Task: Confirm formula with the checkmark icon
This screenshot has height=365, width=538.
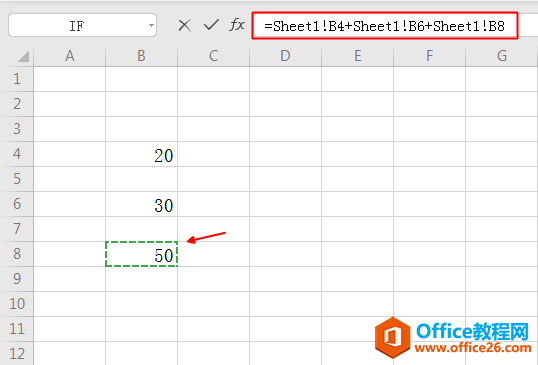Action: pos(211,25)
